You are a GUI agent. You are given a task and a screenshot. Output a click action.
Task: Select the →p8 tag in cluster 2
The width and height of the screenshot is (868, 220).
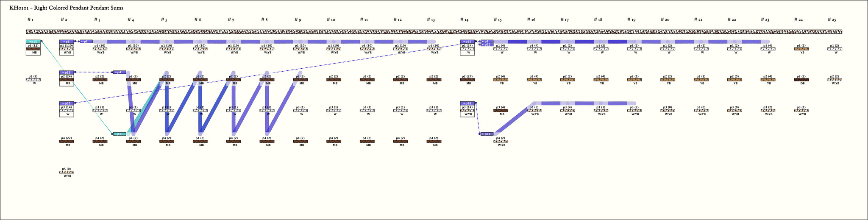67,42
